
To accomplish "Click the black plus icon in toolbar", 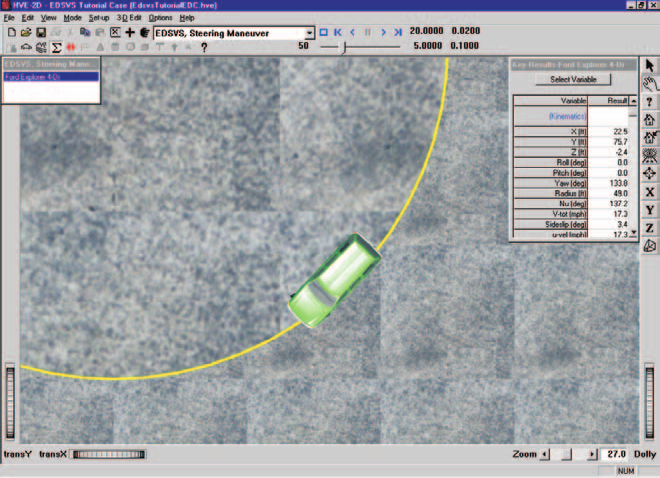I will pos(130,32).
